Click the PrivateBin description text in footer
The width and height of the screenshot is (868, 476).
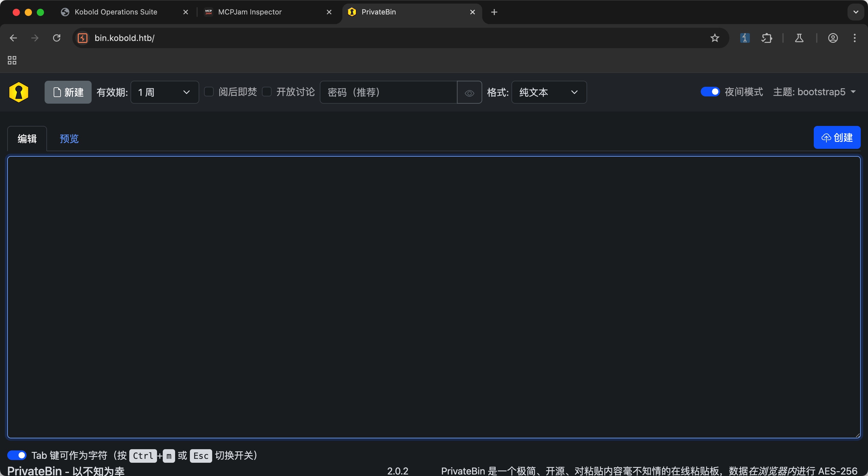(x=649, y=471)
